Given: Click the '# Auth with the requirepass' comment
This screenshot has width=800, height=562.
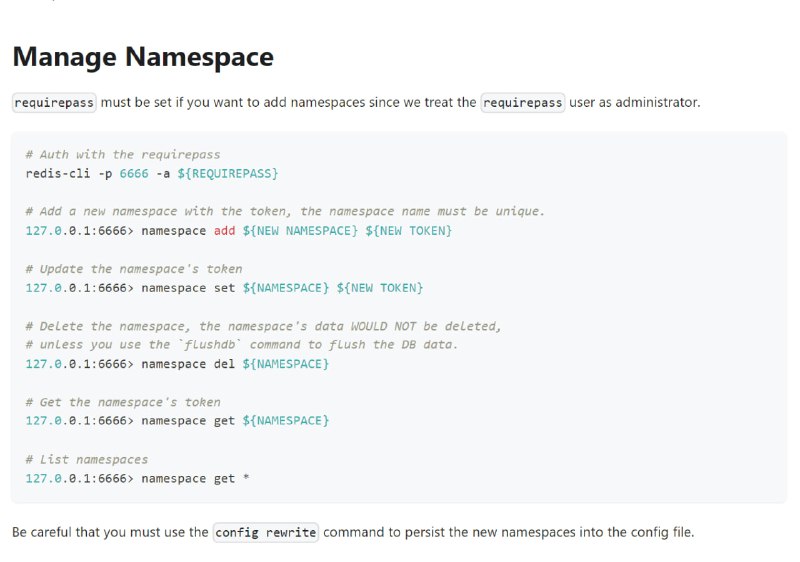Looking at the screenshot, I should [123, 155].
